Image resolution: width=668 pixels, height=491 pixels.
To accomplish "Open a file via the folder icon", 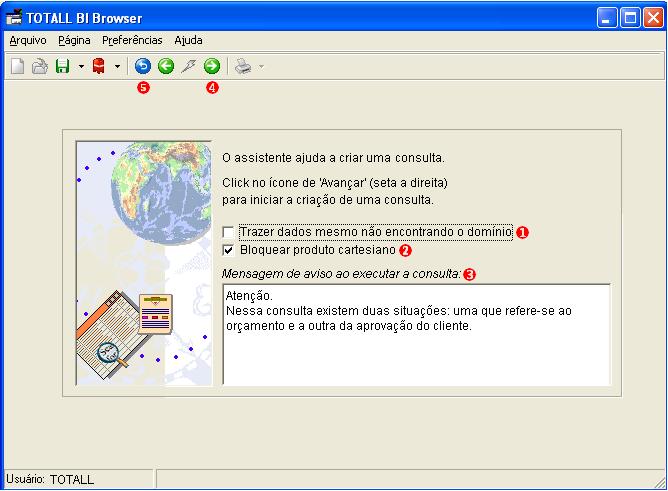I will [x=40, y=66].
